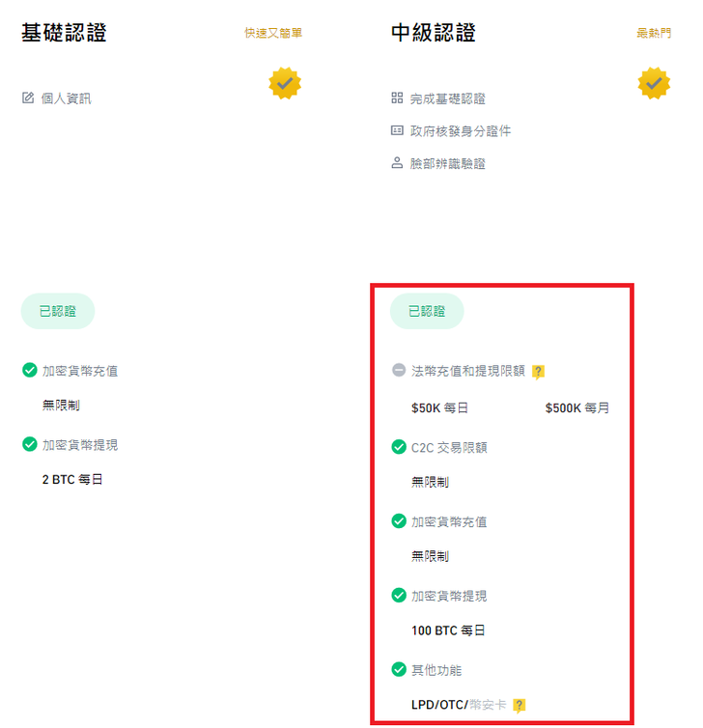This screenshot has height=728, width=703.
Task: Click the grey minus status icon for 法幣充值和提現限額
Action: point(399,370)
